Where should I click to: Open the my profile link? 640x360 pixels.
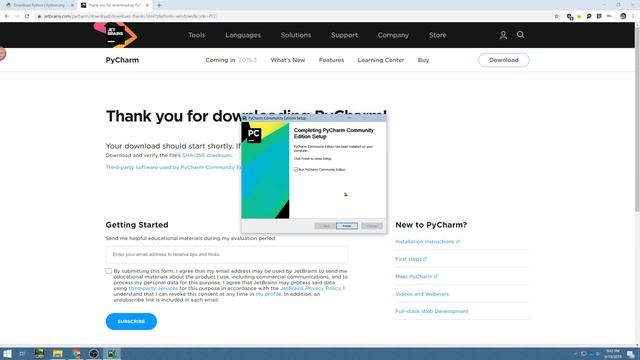point(268,294)
